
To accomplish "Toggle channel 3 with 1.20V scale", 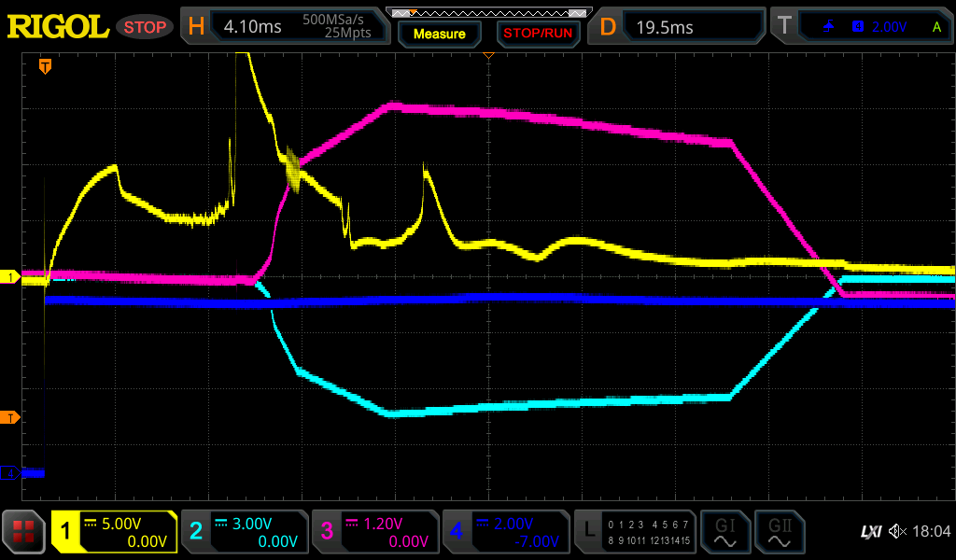I will pyautogui.click(x=374, y=533).
